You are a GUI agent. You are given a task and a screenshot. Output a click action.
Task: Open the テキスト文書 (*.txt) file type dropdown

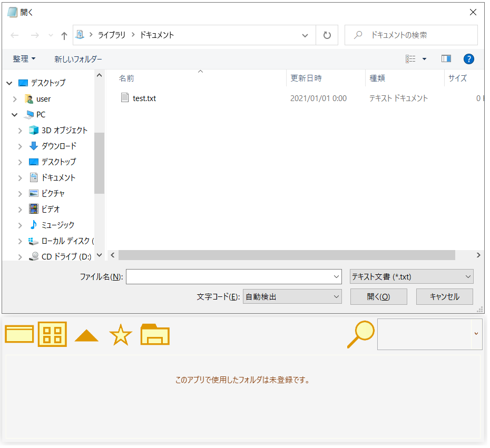(411, 276)
